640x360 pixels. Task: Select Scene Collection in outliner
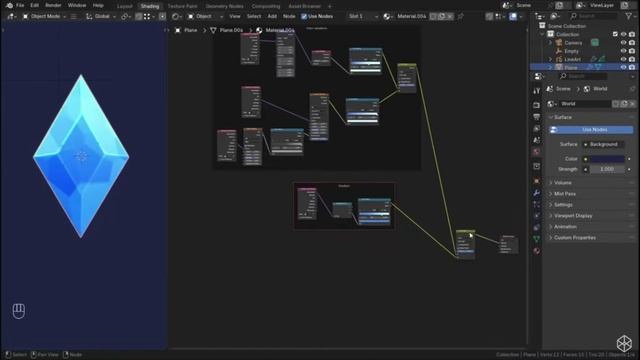point(567,26)
